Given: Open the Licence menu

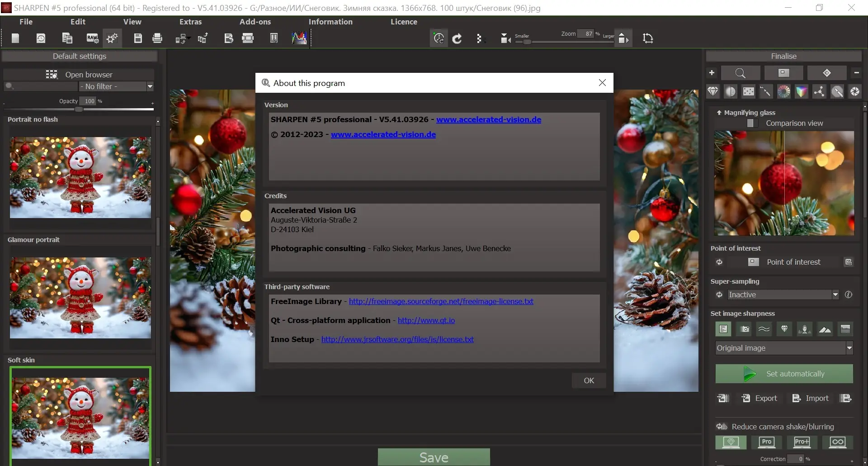Looking at the screenshot, I should point(404,21).
